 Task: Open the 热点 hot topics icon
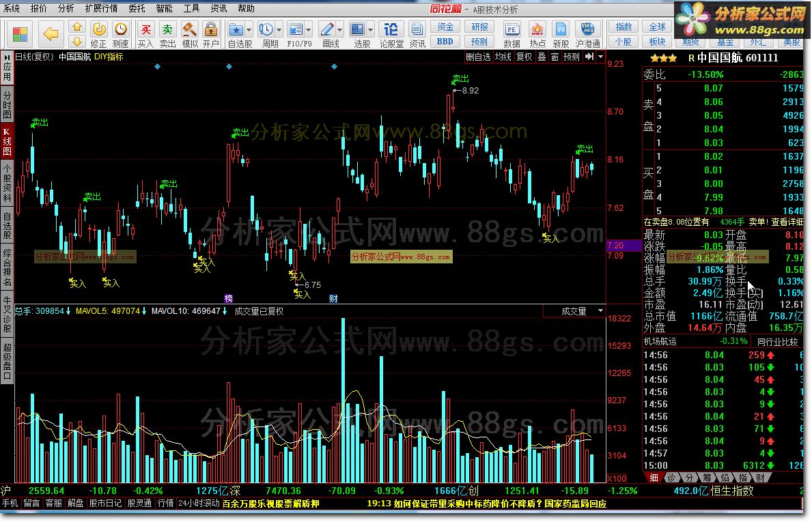(x=537, y=34)
